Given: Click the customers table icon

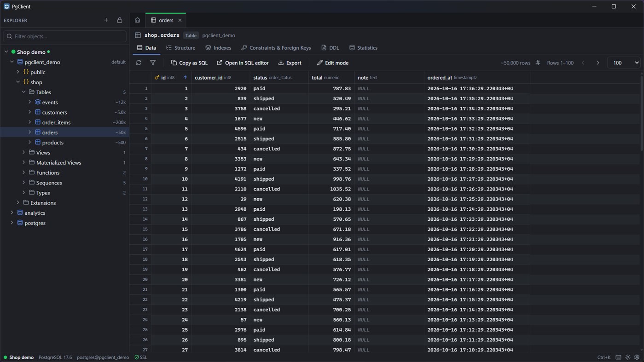Looking at the screenshot, I should tap(38, 112).
